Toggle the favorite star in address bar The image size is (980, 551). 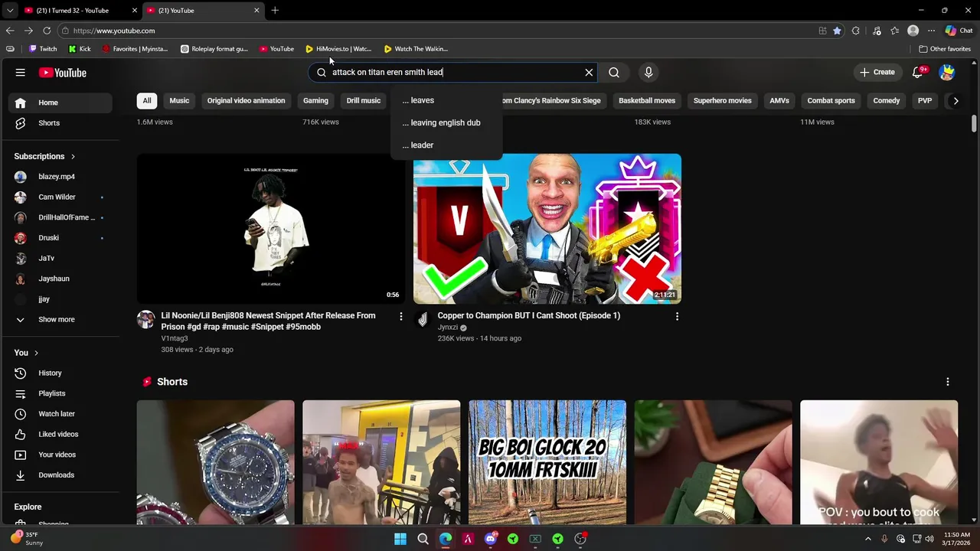coord(837,31)
